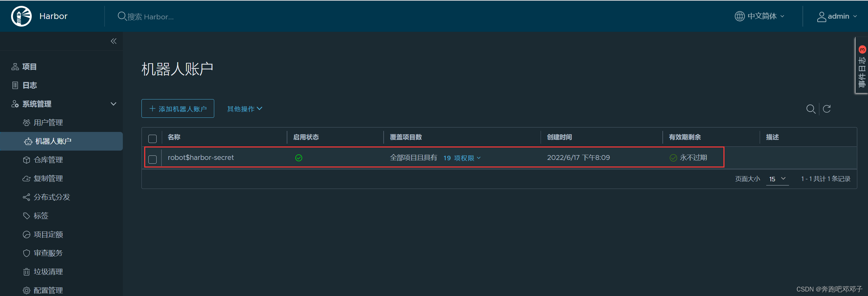Collapse the sidebar with double-arrow icon
The height and width of the screenshot is (296, 868).
pos(114,41)
